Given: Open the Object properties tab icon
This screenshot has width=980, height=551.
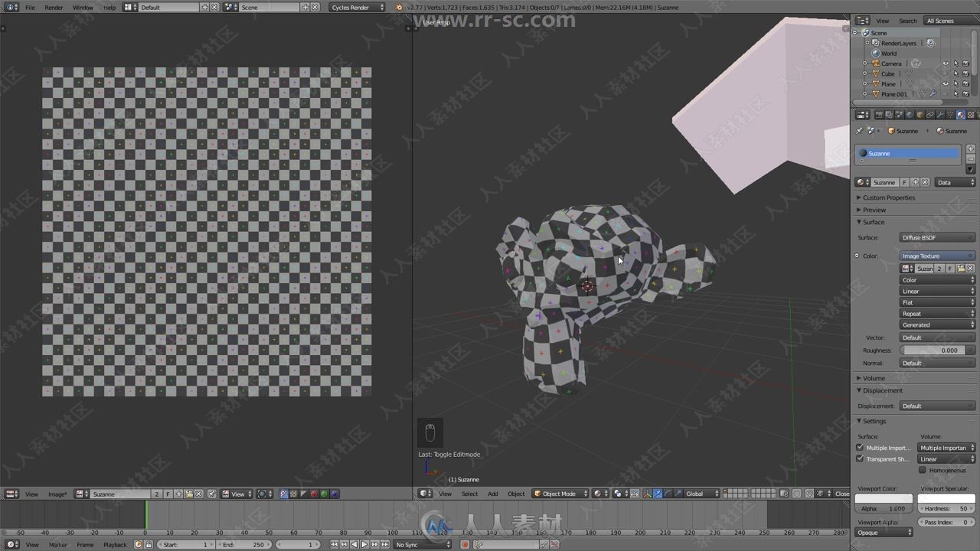Looking at the screenshot, I should 920,115.
